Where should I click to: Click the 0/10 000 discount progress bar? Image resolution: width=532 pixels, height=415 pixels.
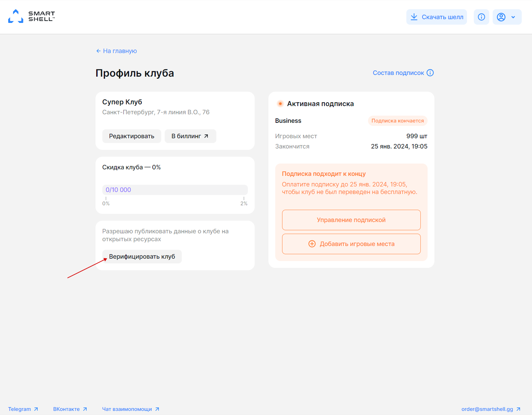pyautogui.click(x=175, y=190)
